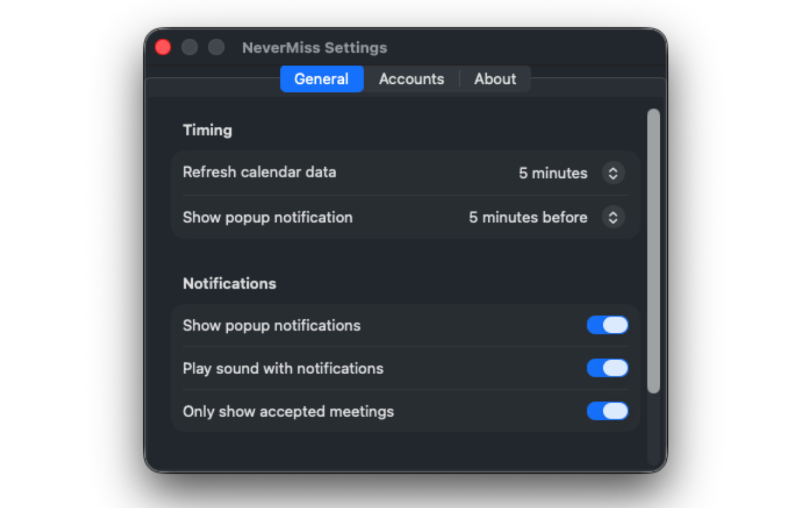812x508 pixels.
Task: Toggle Only show accepted meetings off
Action: click(607, 411)
